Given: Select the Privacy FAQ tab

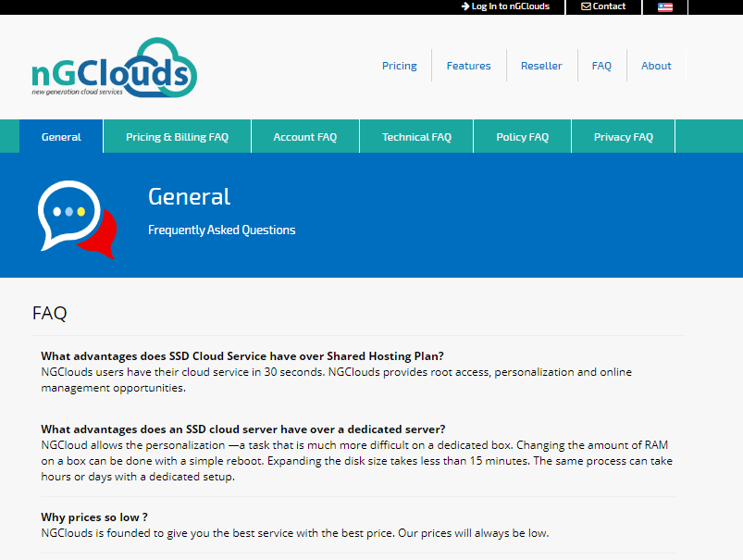Looking at the screenshot, I should [623, 137].
